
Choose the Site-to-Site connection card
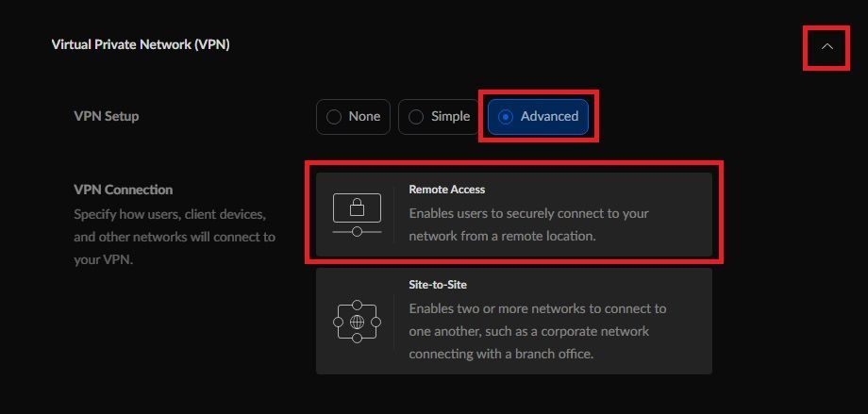513,321
